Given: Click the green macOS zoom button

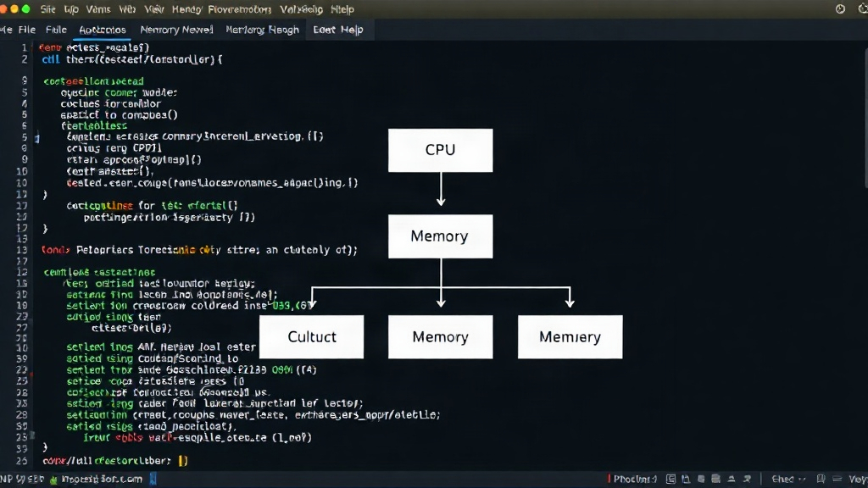Looking at the screenshot, I should coord(26,8).
